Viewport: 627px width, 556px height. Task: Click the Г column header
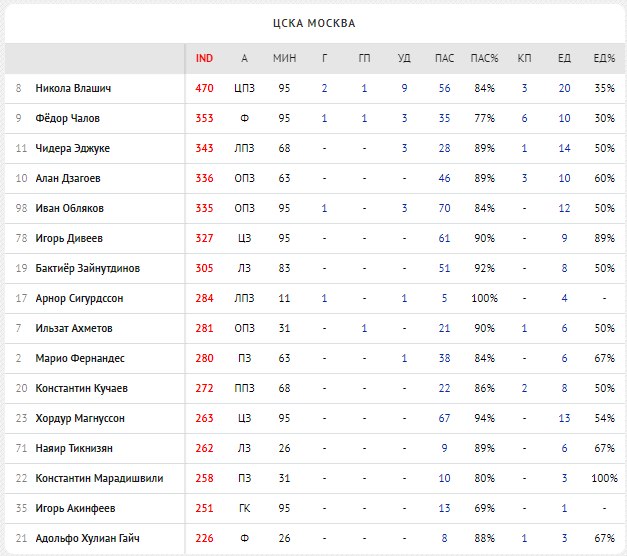click(x=324, y=58)
